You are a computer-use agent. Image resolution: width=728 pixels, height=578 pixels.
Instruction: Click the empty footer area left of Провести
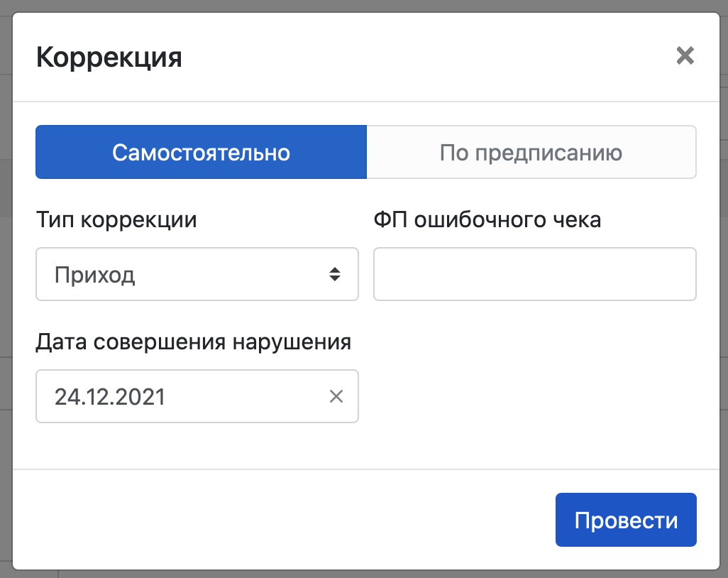tap(284, 520)
